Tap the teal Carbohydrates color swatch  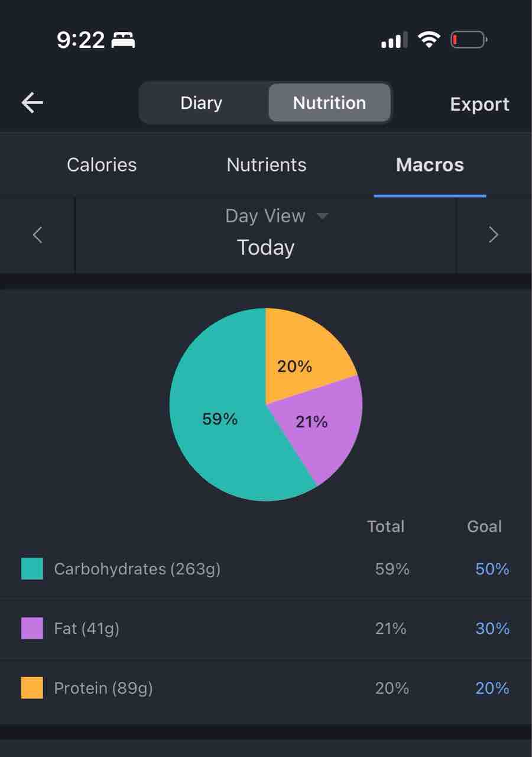click(x=32, y=569)
